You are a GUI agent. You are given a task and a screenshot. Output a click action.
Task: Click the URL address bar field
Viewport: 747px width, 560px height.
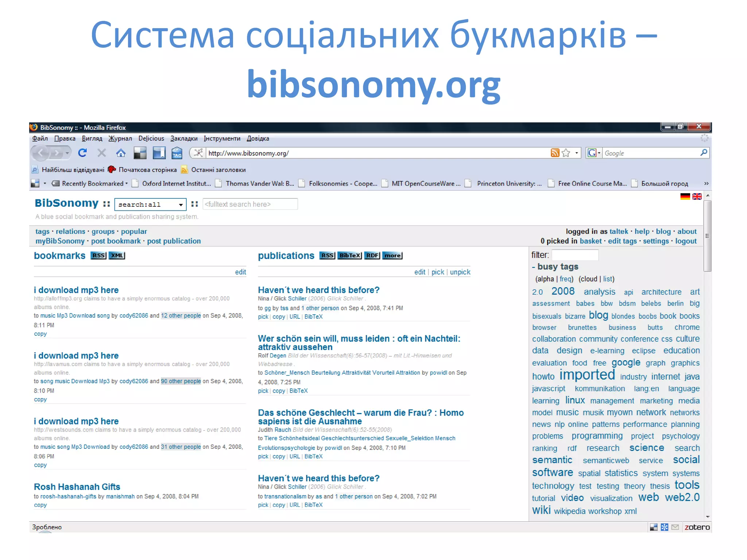coord(377,153)
